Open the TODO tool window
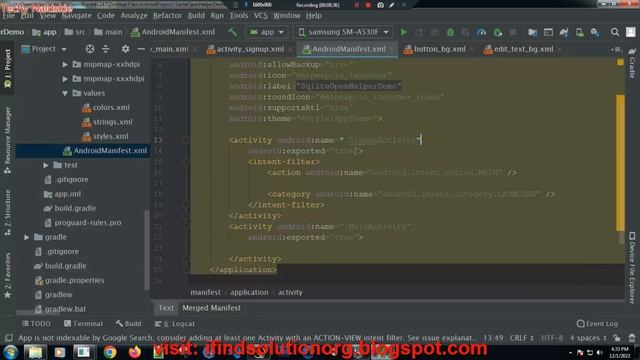The width and height of the screenshot is (640, 360). (36, 324)
